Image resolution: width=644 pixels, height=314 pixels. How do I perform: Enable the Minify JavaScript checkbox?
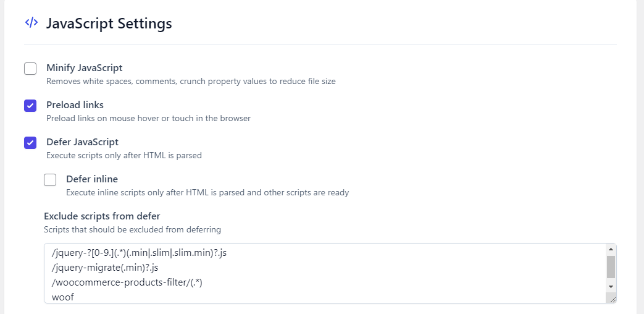click(x=30, y=69)
